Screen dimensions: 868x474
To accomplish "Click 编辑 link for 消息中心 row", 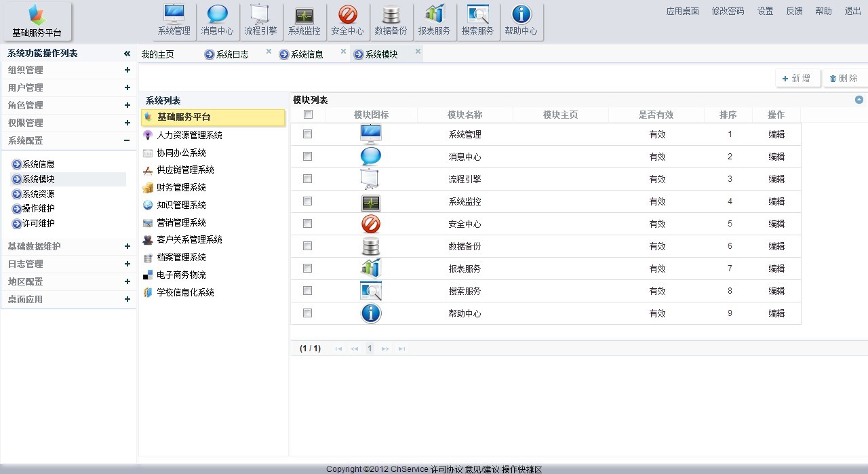I will pos(776,157).
